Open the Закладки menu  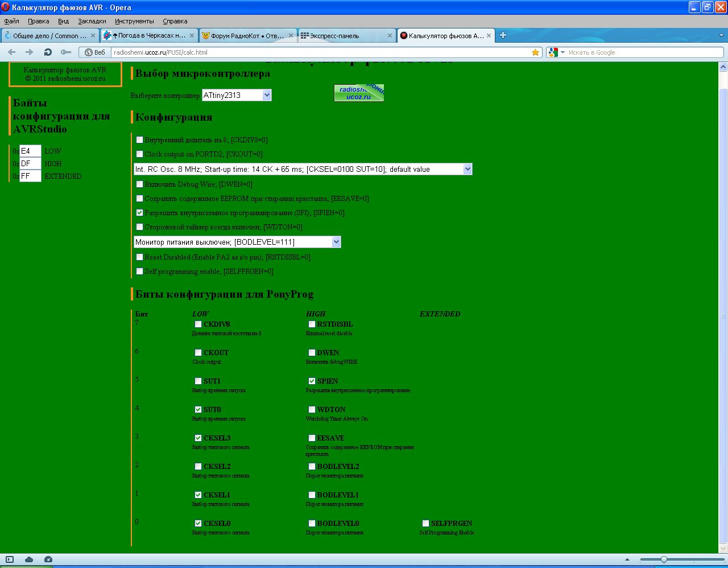pos(92,21)
